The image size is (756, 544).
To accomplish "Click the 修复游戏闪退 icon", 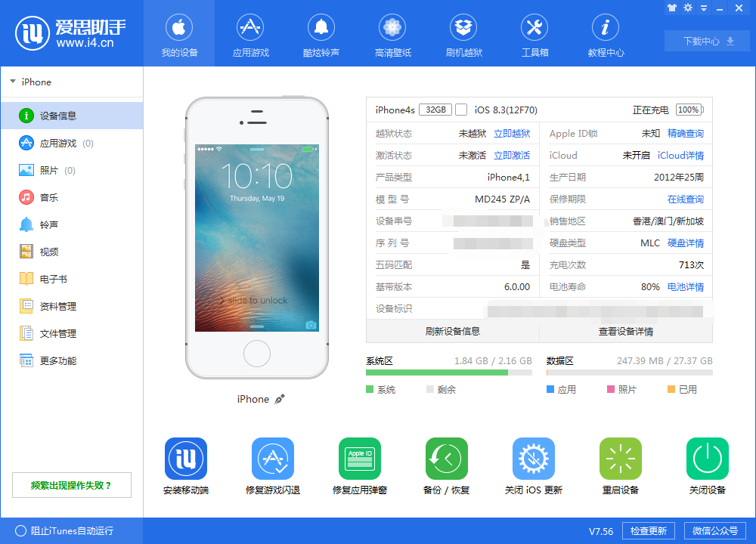I will coord(273,459).
